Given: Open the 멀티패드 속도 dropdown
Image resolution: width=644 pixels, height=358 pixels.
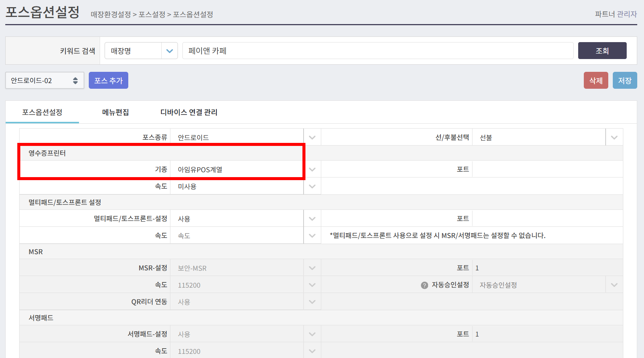Looking at the screenshot, I should [245, 235].
